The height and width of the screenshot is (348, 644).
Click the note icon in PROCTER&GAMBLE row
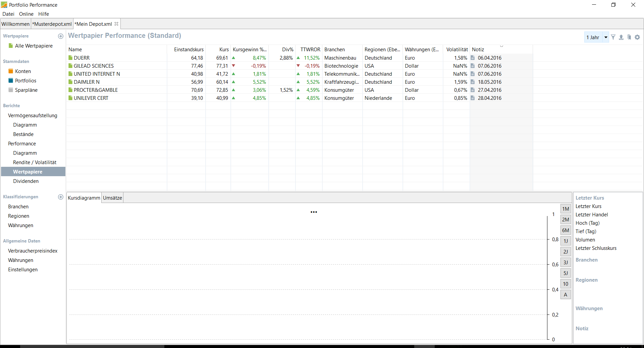473,90
